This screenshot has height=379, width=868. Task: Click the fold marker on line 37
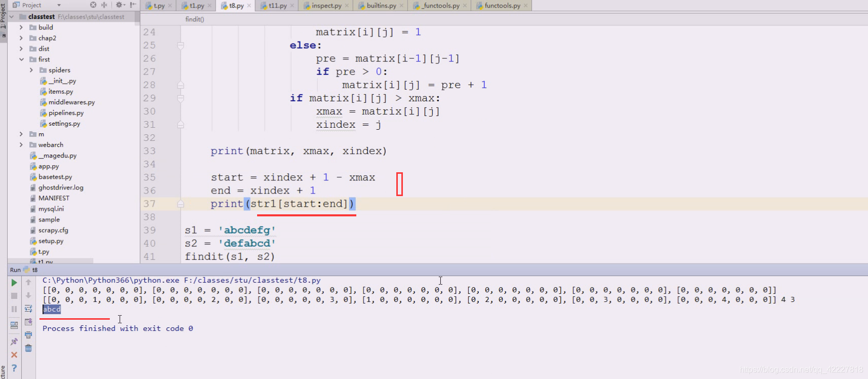click(180, 204)
